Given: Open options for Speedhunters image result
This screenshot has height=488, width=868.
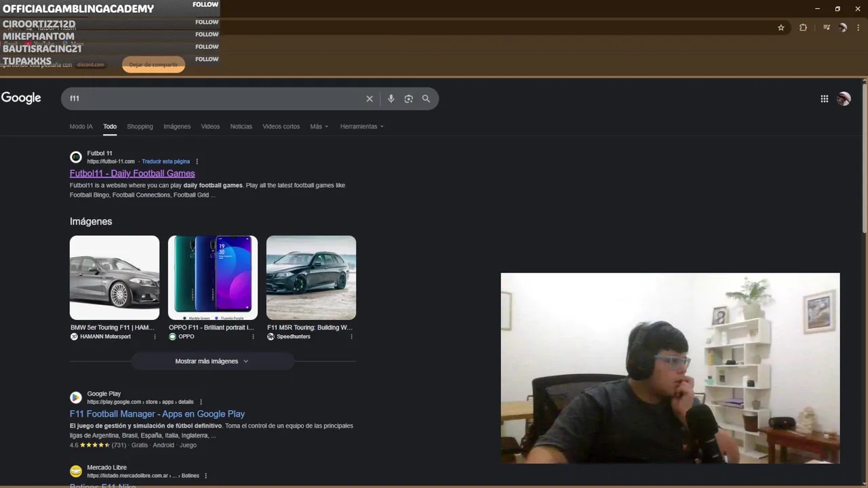Looking at the screenshot, I should pyautogui.click(x=351, y=337).
